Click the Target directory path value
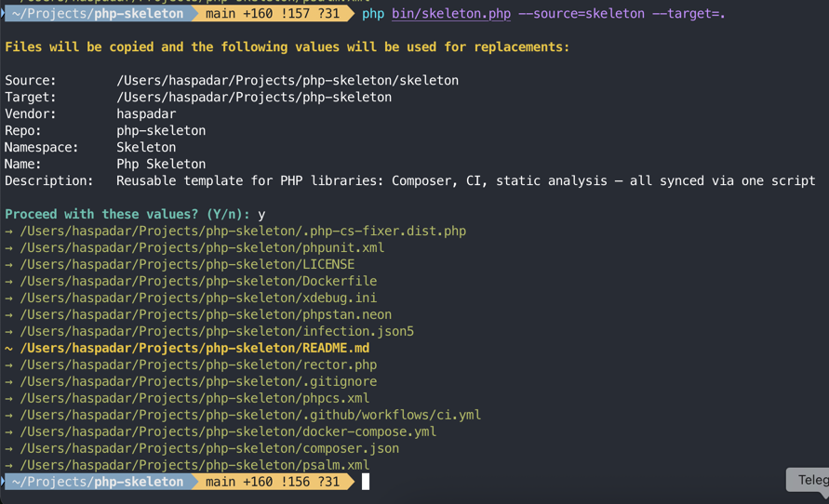The height and width of the screenshot is (504, 829). pyautogui.click(x=254, y=98)
